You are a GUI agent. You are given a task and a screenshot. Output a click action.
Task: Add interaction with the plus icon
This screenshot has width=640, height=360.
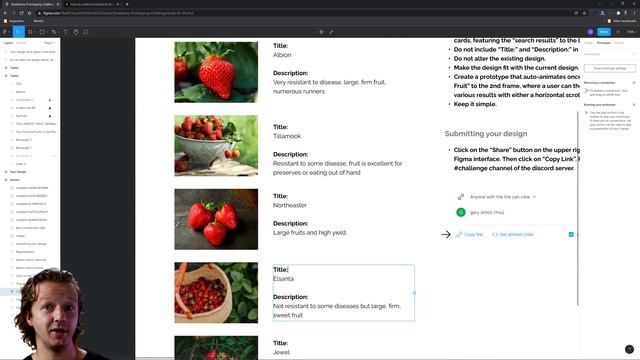pyautogui.click(x=634, y=54)
